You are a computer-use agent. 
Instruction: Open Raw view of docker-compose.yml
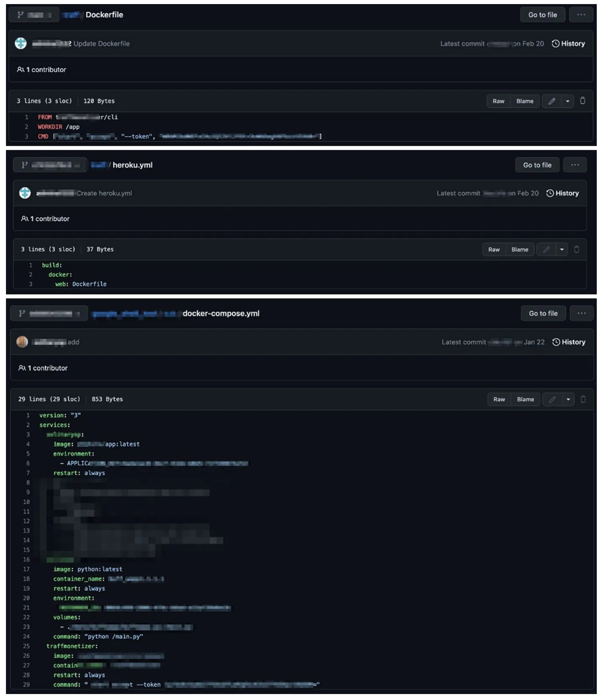[x=499, y=399]
